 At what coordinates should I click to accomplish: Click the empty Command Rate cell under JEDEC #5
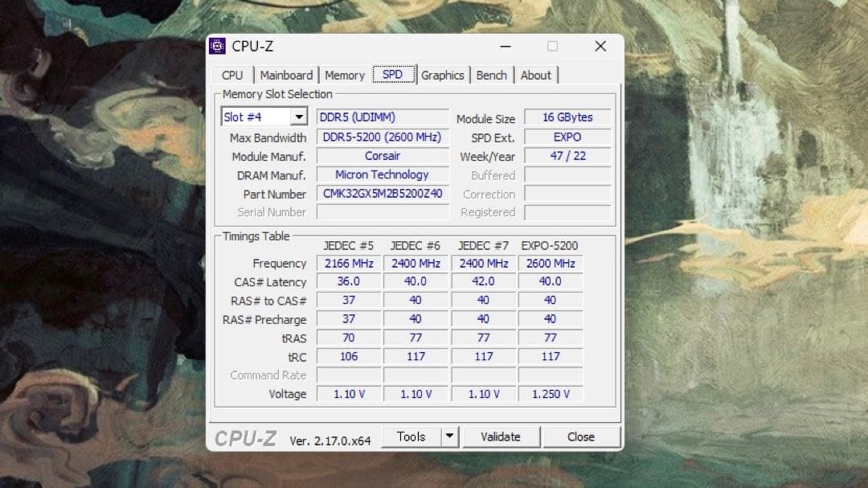tap(349, 375)
